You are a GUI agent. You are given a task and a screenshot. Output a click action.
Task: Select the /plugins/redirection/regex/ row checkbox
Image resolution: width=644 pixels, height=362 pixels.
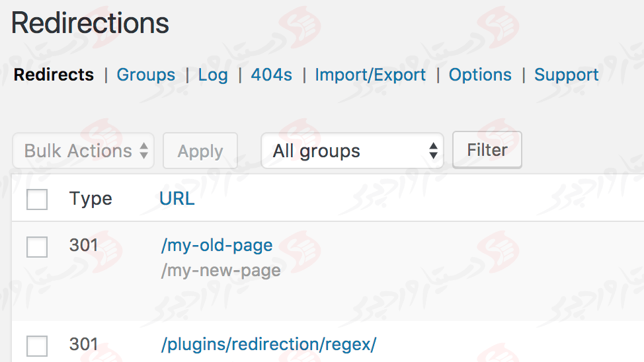pos(37,345)
